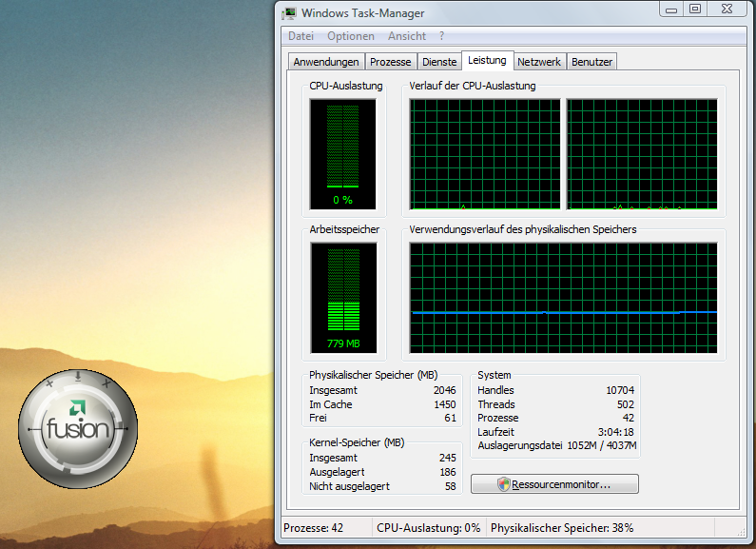Screen dimensions: 756x549
Task: Click the physical memory usage history graph
Action: pyautogui.click(x=563, y=298)
